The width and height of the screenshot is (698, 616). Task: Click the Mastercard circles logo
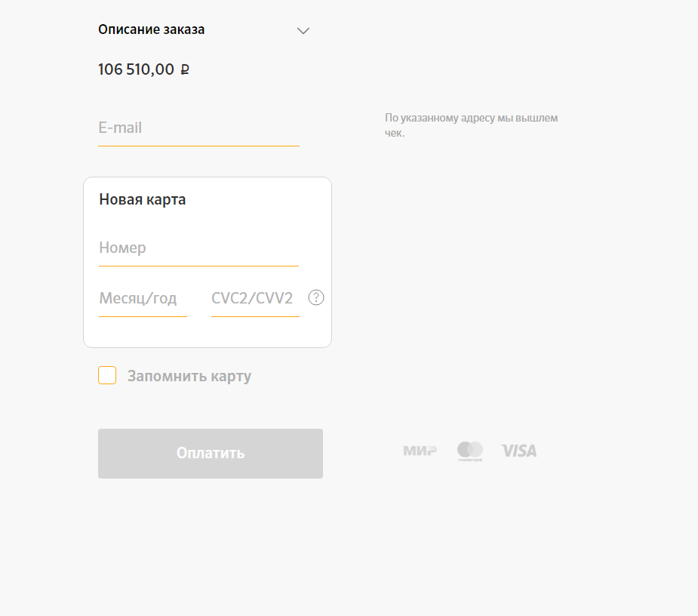(x=469, y=448)
